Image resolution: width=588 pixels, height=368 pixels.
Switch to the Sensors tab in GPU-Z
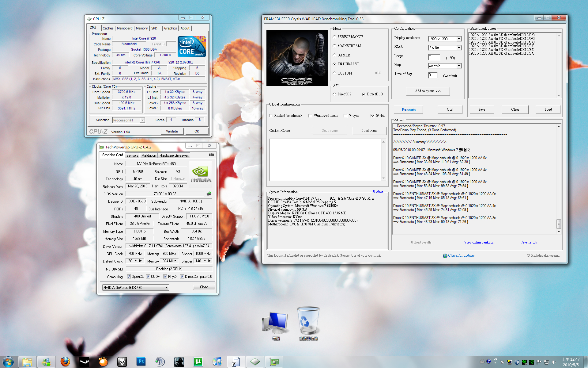click(132, 155)
